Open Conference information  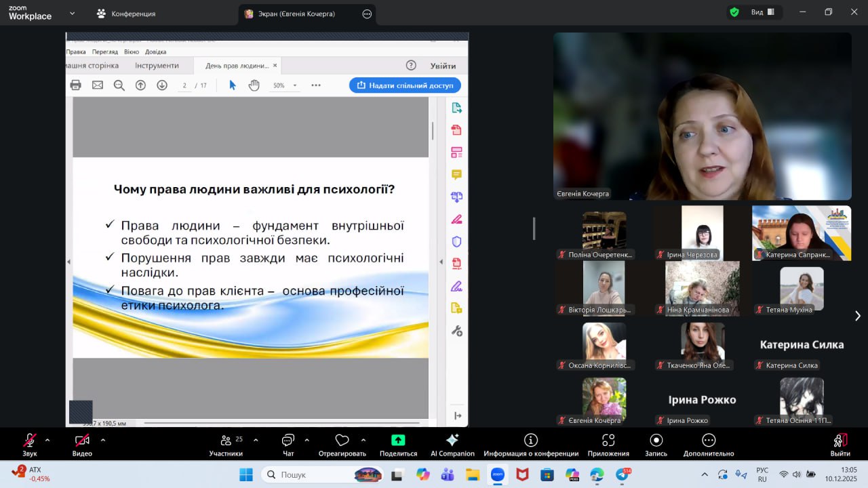pos(531,441)
